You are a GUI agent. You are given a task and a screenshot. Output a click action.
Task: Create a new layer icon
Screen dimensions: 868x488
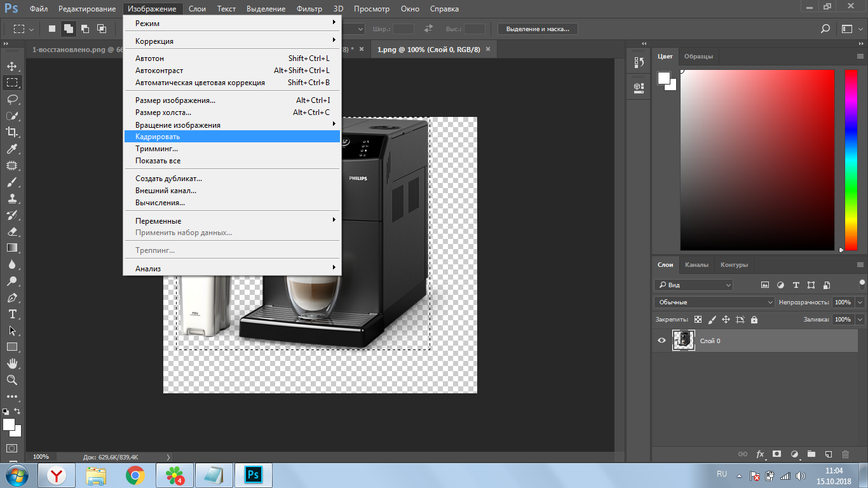[828, 454]
